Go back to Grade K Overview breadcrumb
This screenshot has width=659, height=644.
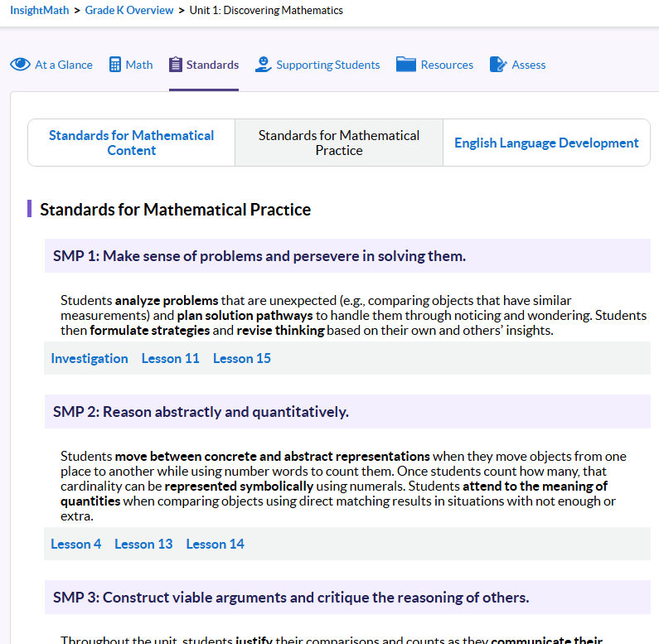pos(129,11)
